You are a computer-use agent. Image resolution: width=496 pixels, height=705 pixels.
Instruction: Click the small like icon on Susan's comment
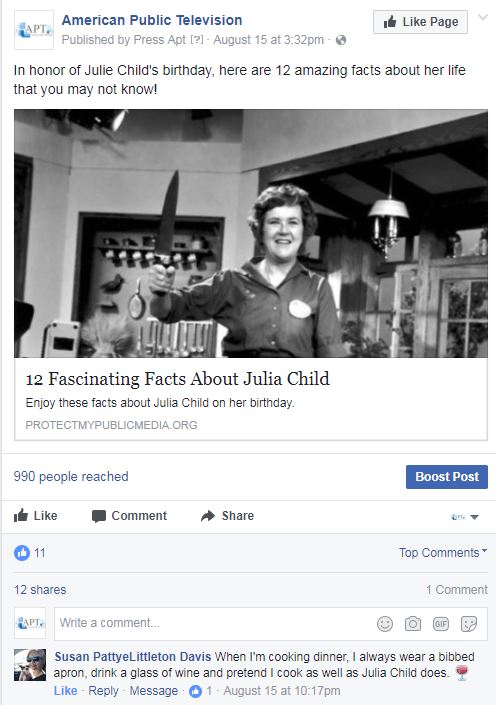[x=195, y=691]
